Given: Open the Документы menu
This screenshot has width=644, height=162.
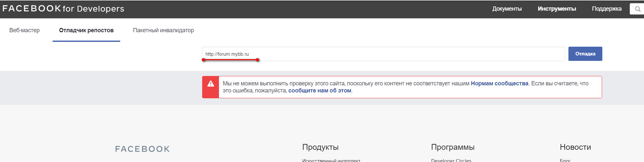Looking at the screenshot, I should [x=507, y=9].
